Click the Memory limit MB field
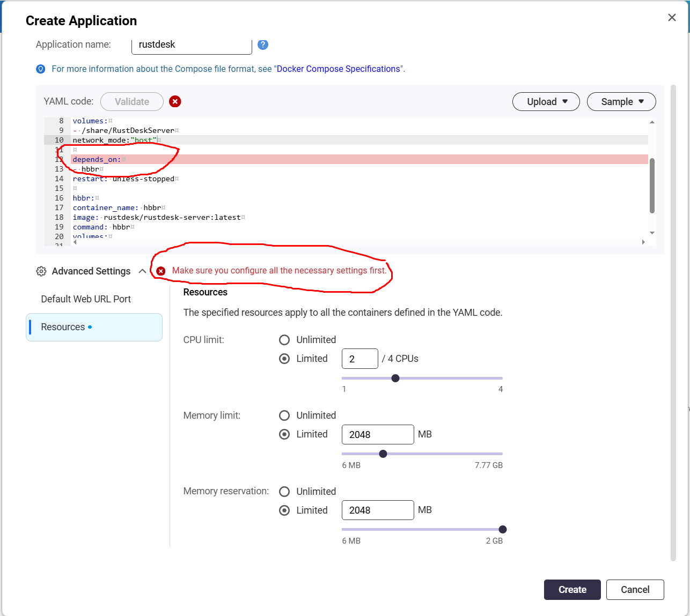Image resolution: width=690 pixels, height=616 pixels. 378,434
